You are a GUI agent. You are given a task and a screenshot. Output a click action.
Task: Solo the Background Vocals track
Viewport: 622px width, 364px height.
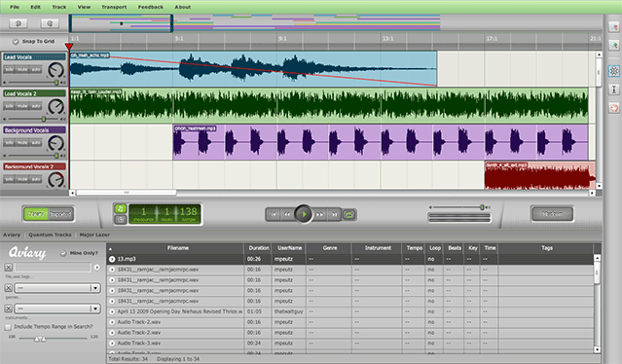point(10,143)
